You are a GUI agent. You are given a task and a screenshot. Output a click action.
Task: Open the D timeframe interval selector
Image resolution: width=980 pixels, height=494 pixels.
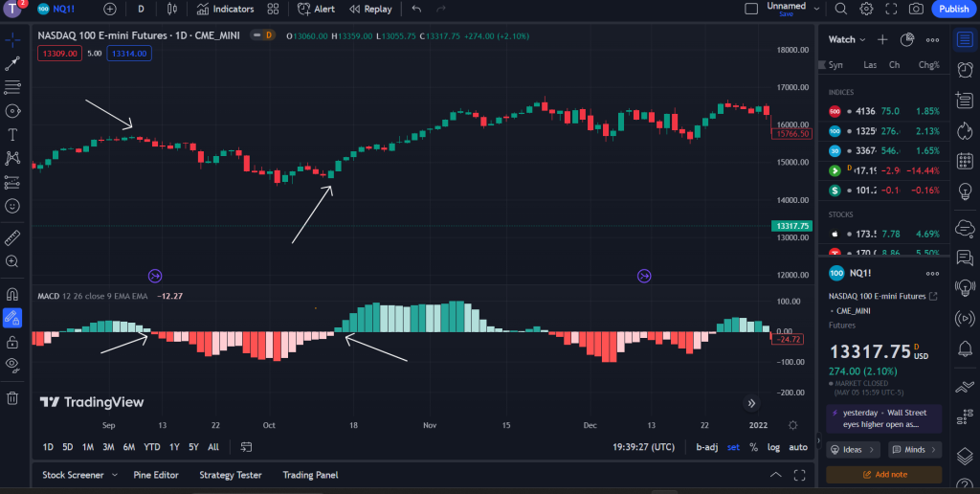coord(141,9)
